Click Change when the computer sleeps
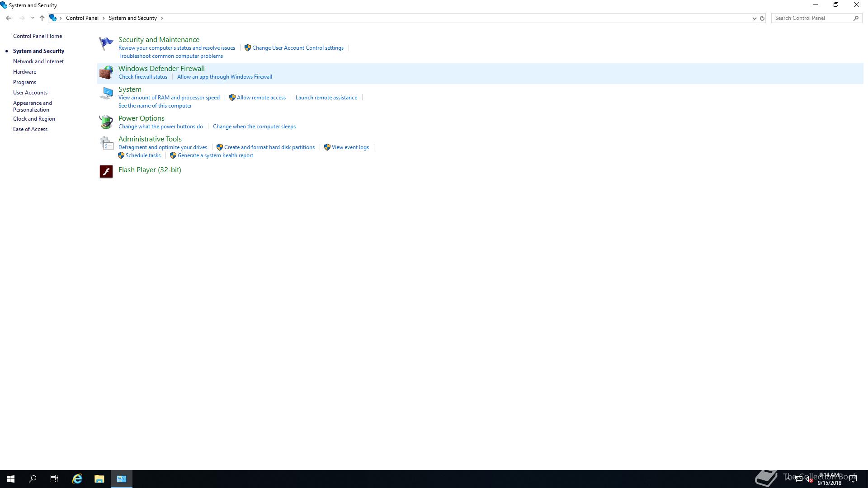Screen dimensions: 868x488 point(254,127)
